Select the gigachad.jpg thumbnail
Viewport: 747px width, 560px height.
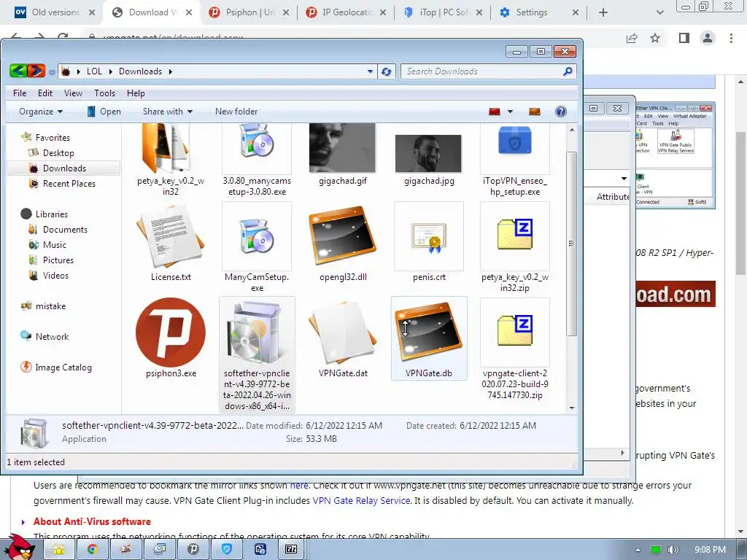point(428,153)
